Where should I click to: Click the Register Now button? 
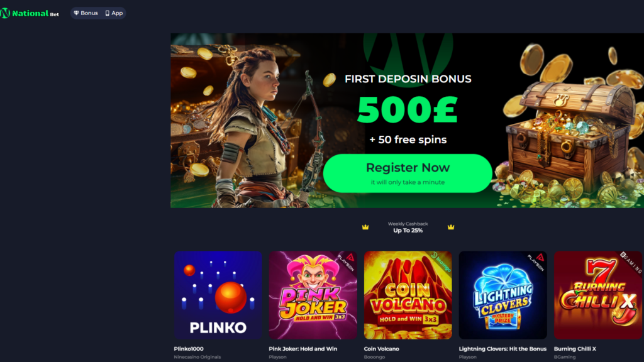(x=408, y=173)
